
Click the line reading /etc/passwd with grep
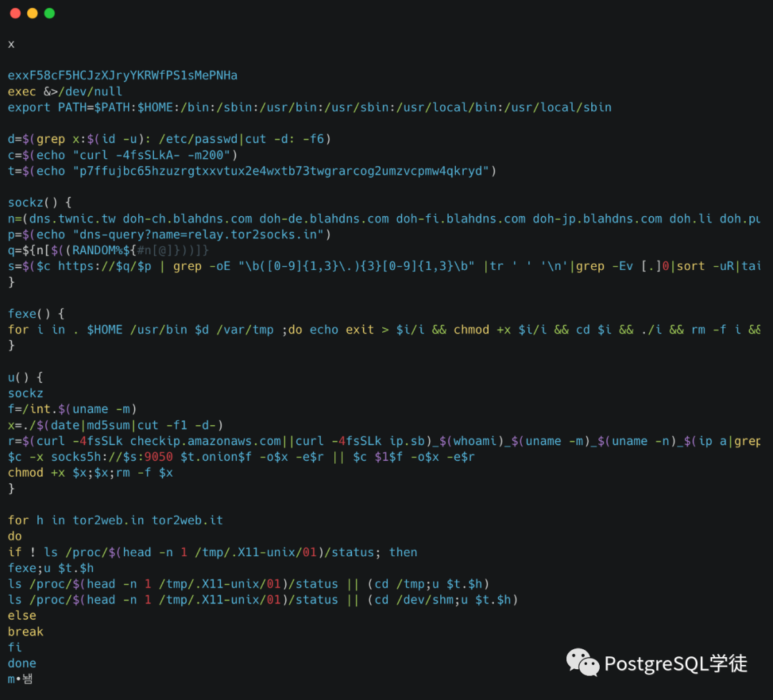(x=169, y=139)
